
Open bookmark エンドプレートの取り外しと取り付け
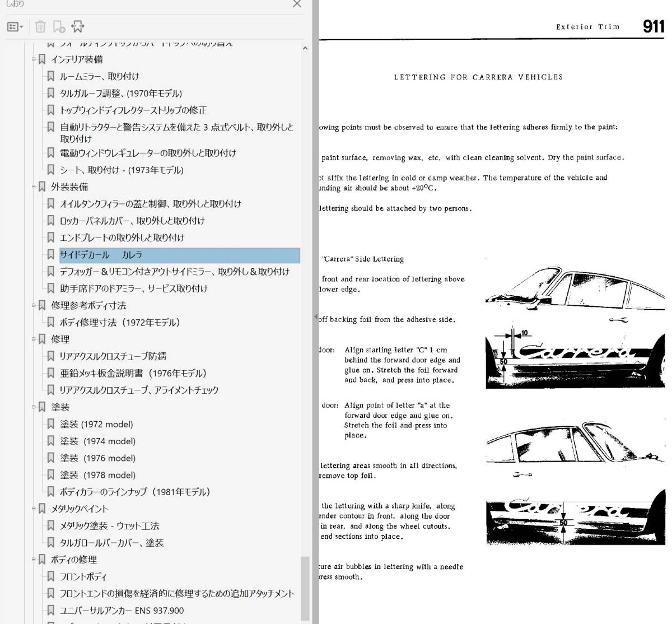[122, 238]
